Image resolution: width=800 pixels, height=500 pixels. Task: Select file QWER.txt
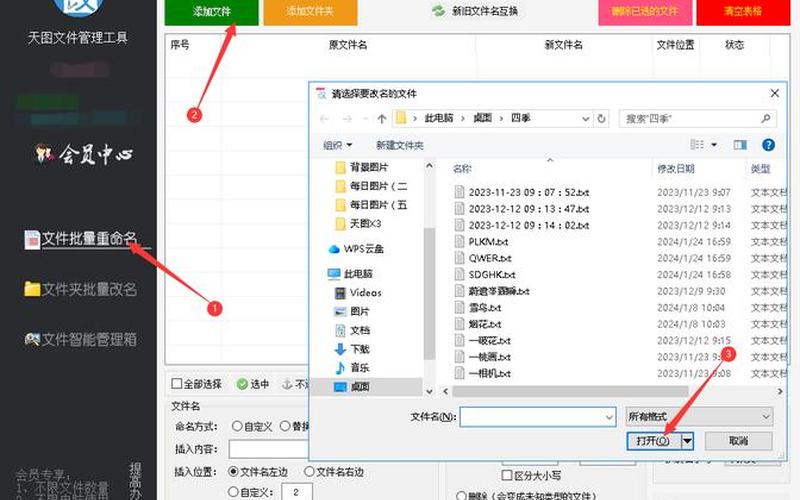483,258
